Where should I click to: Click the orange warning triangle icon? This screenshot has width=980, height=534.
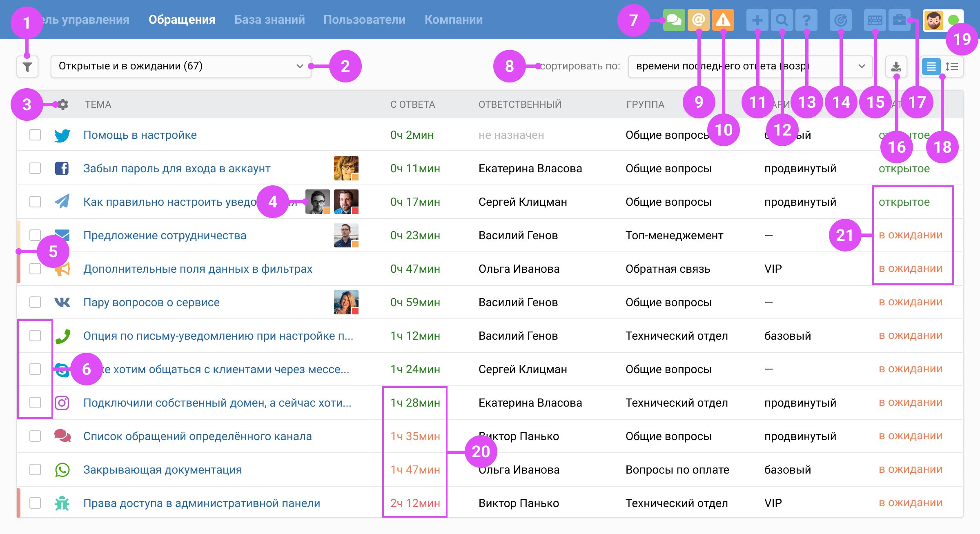[x=723, y=20]
